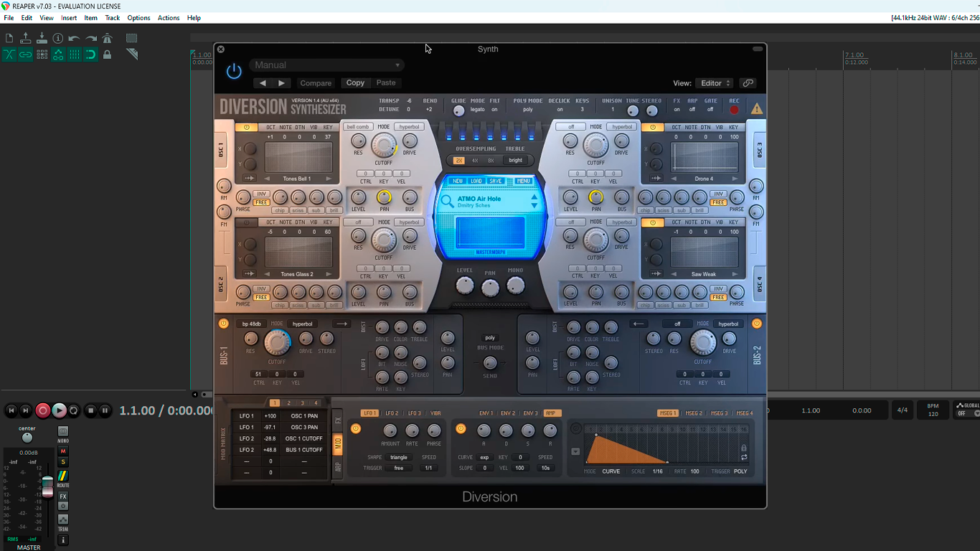
Task: Toggle the metronome icon
Action: click(x=108, y=38)
